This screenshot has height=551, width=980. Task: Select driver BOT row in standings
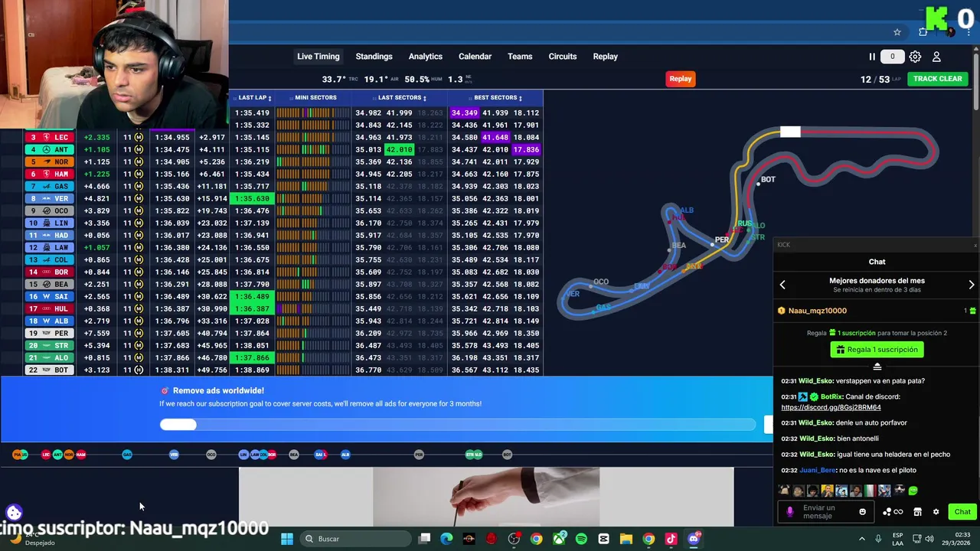pyautogui.click(x=49, y=370)
